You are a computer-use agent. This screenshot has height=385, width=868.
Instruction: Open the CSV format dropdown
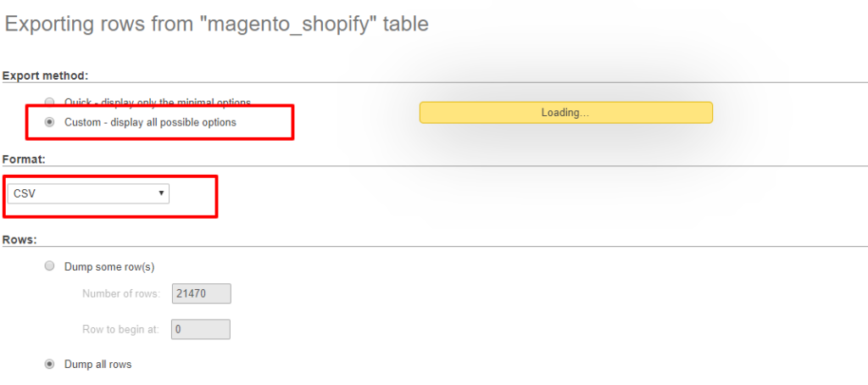(88, 194)
